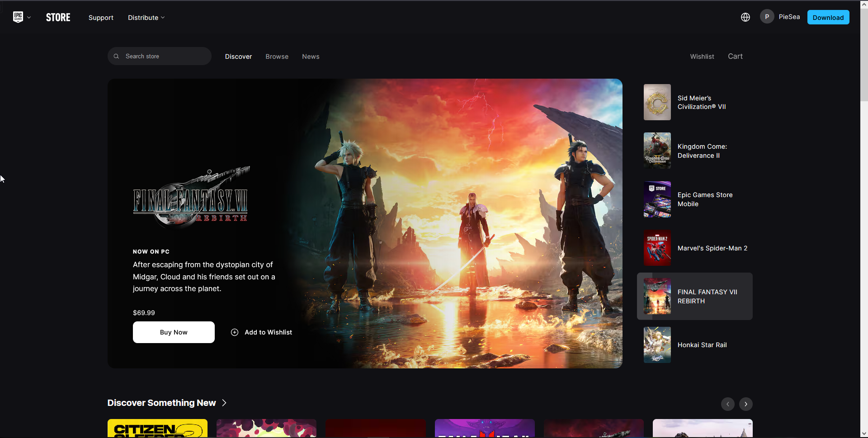Screen dimensions: 868x438
Task: Click the $69.99 price text
Action: [144, 313]
